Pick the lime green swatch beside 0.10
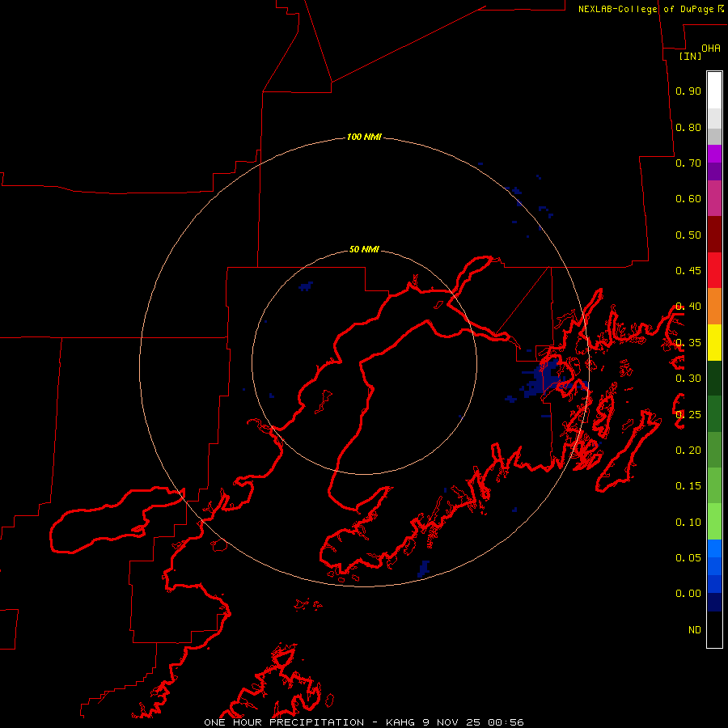728x728 pixels. (x=714, y=522)
